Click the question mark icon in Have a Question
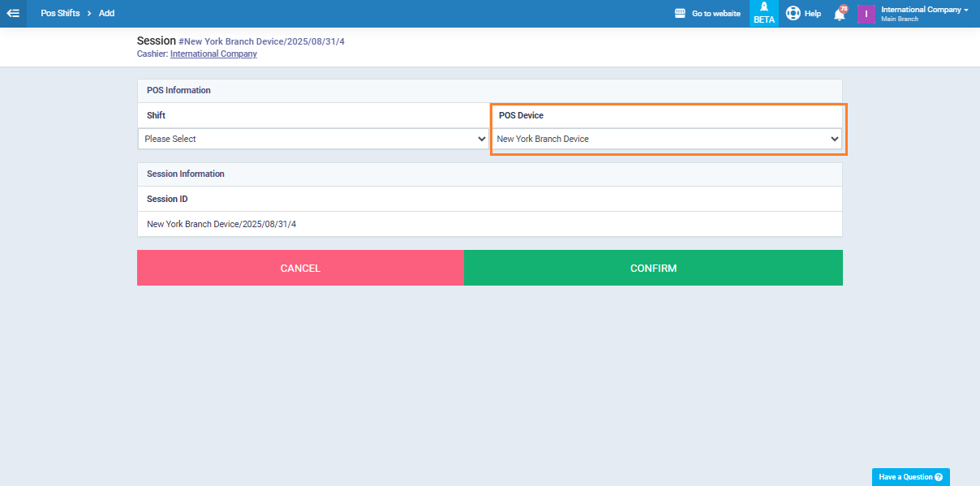This screenshot has height=486, width=980. [939, 477]
